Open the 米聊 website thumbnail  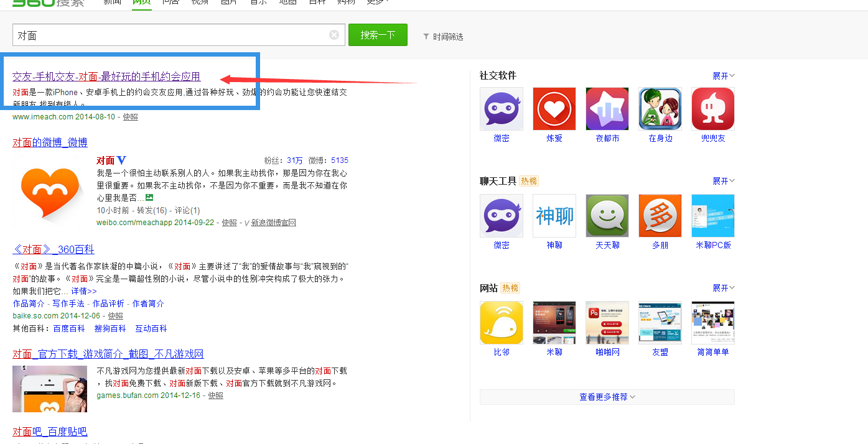554,323
